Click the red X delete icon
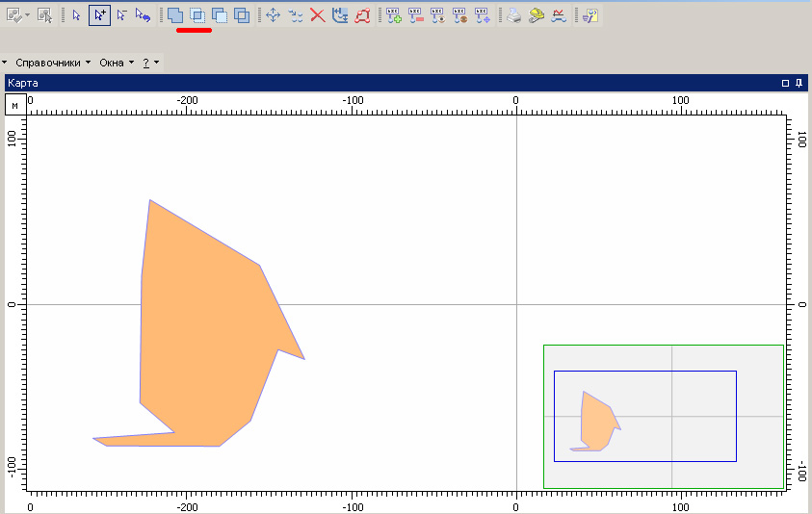 coord(317,15)
